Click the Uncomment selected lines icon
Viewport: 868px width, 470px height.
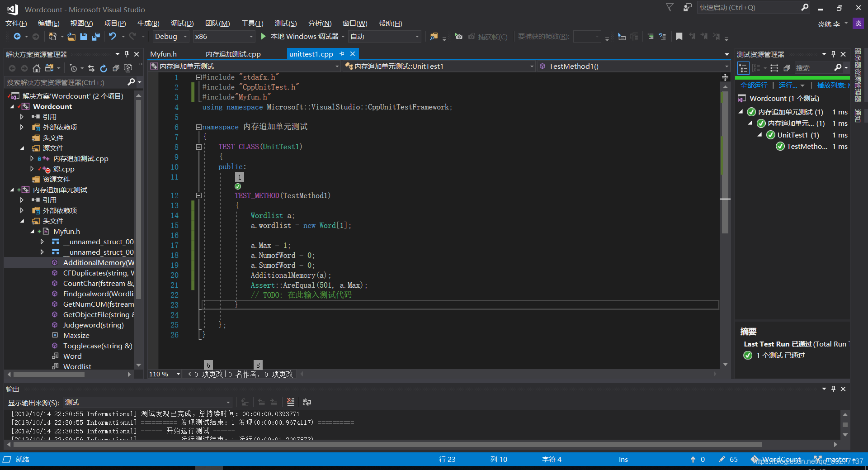[x=662, y=36]
